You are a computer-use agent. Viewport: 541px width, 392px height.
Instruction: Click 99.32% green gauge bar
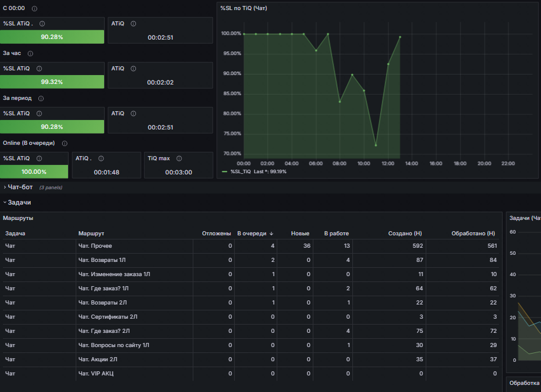click(x=52, y=82)
